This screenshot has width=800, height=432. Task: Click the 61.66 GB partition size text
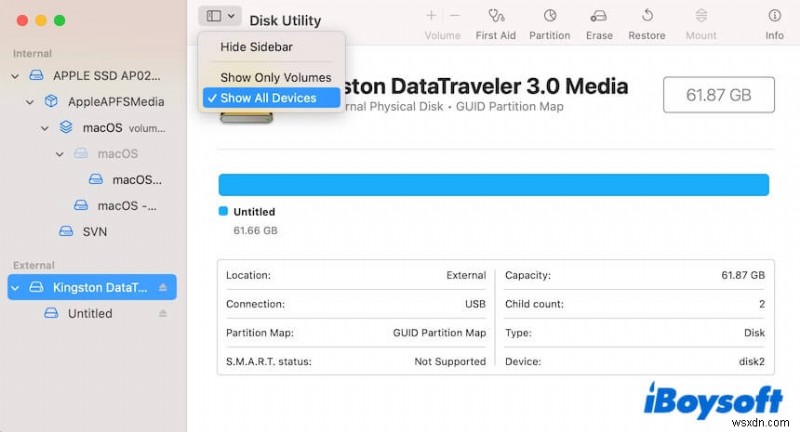[255, 231]
